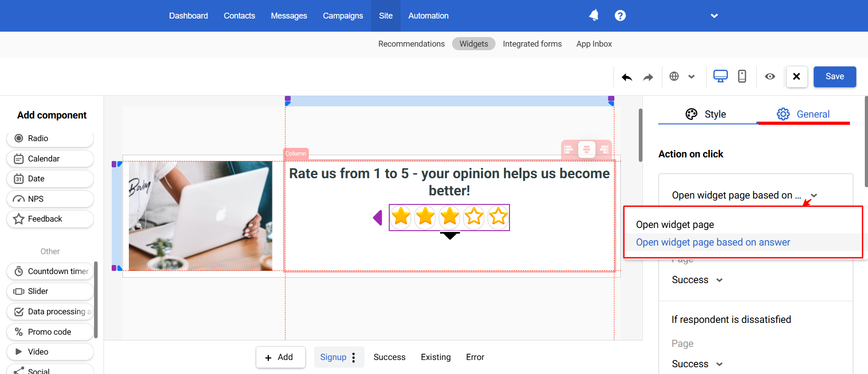
Task: Click the component list scrollbar
Action: pos(95,299)
